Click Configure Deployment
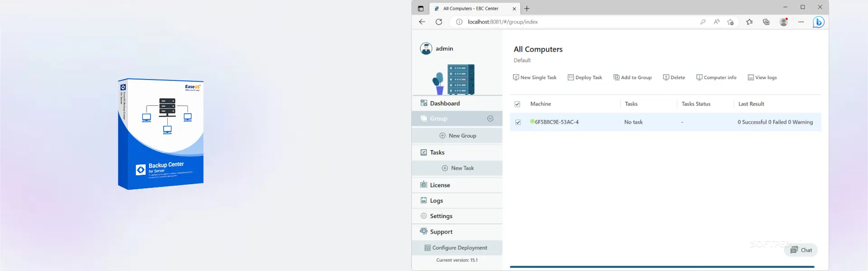Viewport: 868px width, 271px height. pos(457,248)
